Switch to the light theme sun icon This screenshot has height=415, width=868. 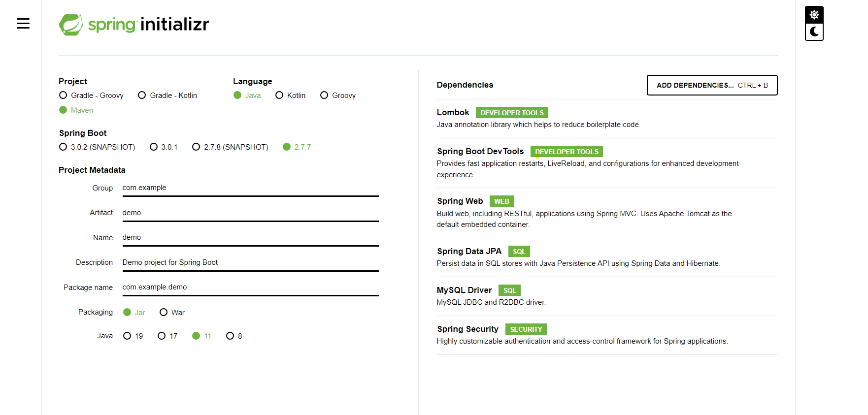(x=814, y=15)
